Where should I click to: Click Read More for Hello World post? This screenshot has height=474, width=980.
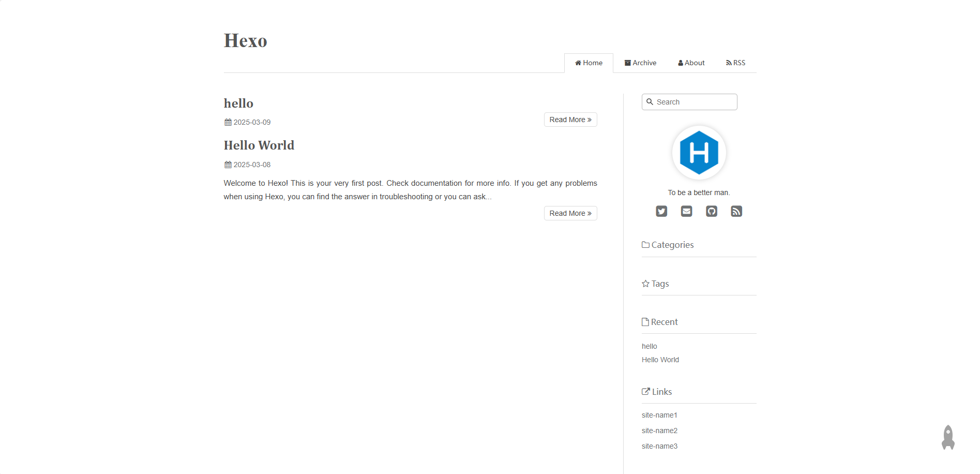(570, 213)
